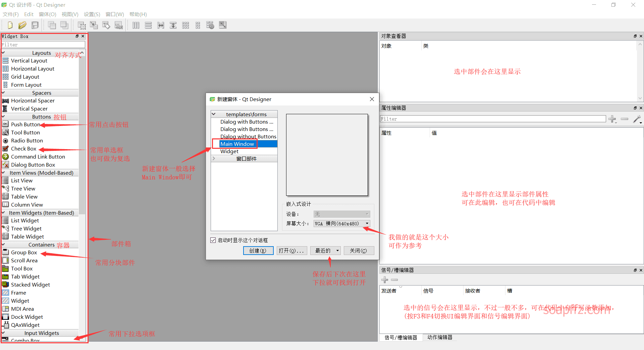644x350 pixels.
Task: Apply Lay Out Horizontally toolbar icon
Action: [136, 25]
